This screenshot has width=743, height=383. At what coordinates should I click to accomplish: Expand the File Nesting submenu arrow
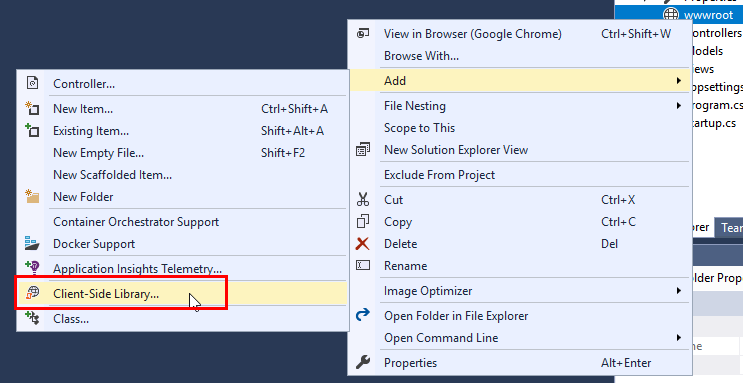(679, 106)
